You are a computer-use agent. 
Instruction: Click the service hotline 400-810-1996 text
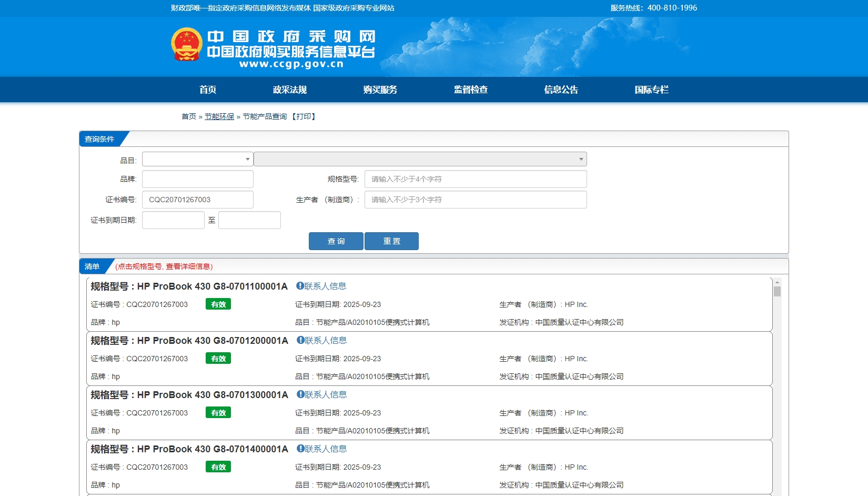(x=653, y=8)
